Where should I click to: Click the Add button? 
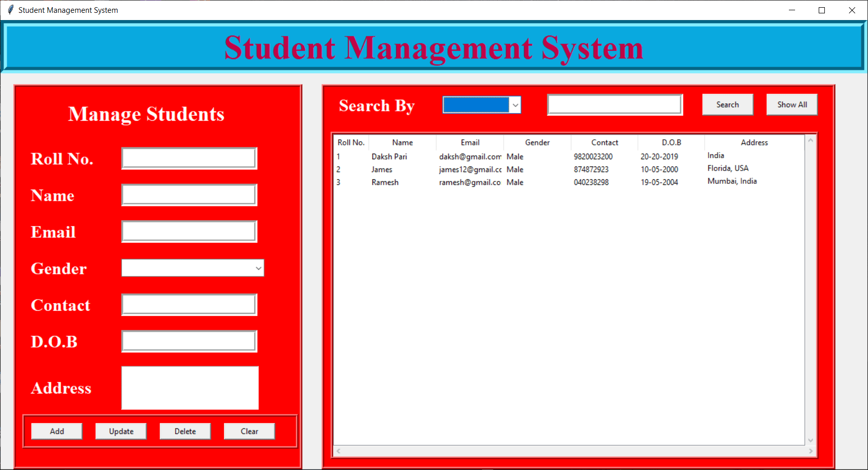point(56,431)
